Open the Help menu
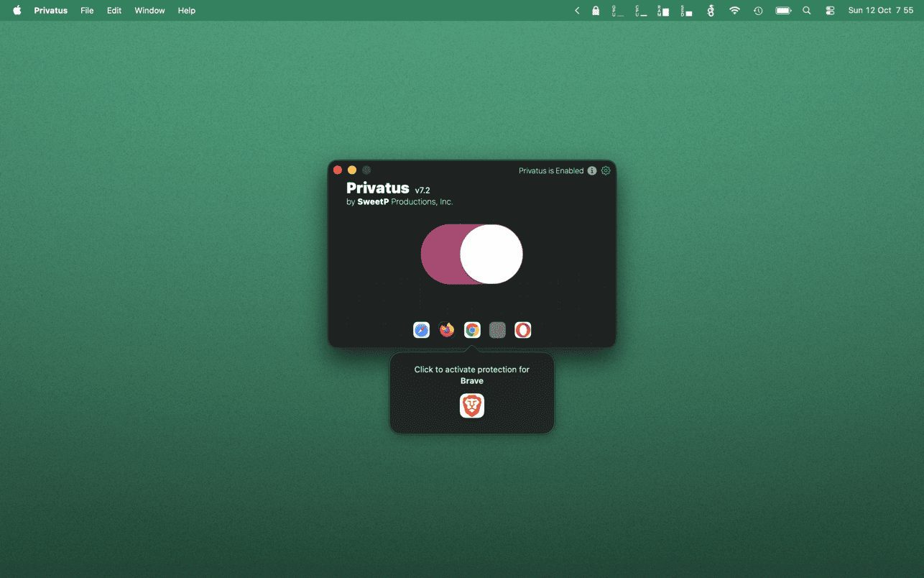This screenshot has width=924, height=578. point(187,11)
